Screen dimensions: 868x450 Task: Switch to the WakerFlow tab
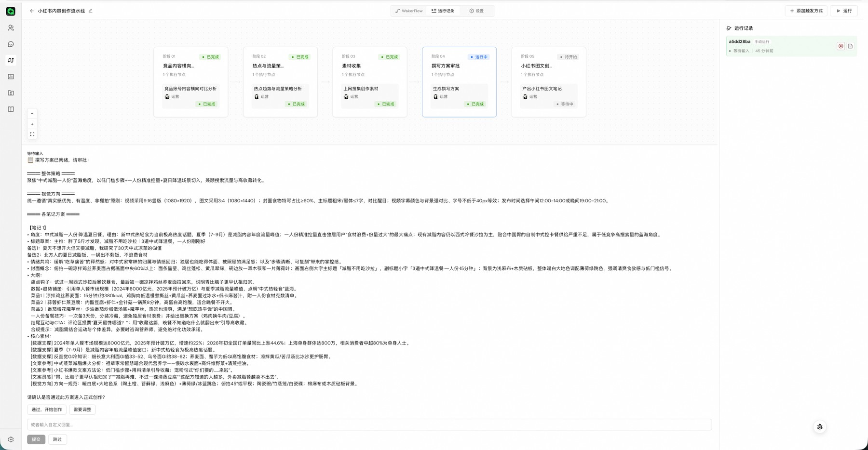coord(409,11)
